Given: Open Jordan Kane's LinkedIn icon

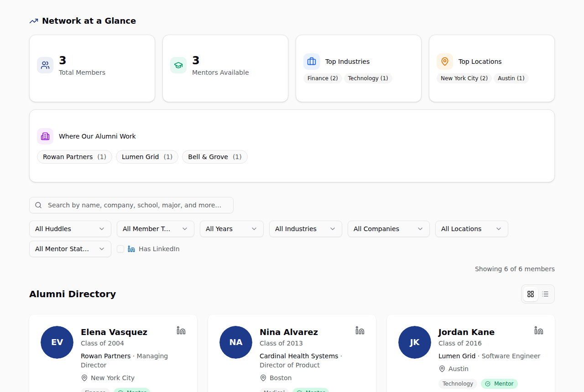Looking at the screenshot, I should pos(539,330).
